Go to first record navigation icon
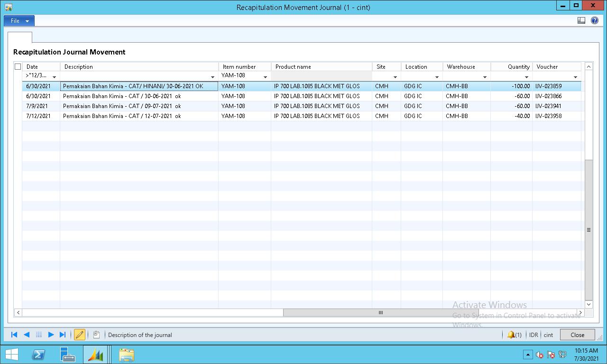This screenshot has width=607, height=364. [x=14, y=335]
